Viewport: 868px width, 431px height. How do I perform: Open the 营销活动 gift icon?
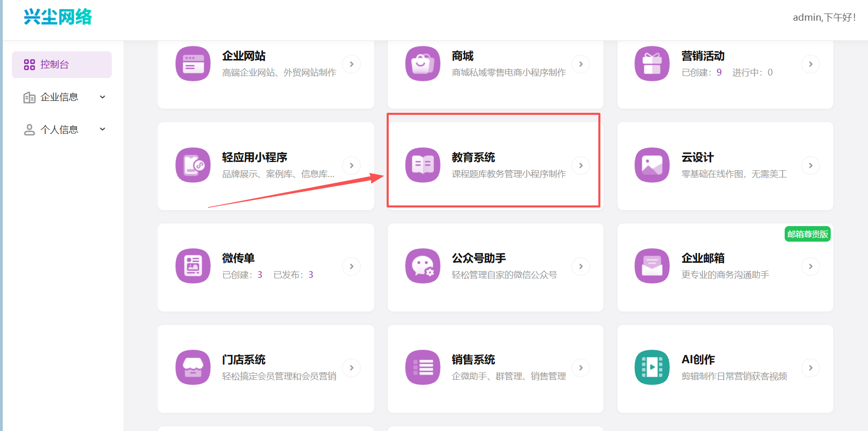[652, 64]
